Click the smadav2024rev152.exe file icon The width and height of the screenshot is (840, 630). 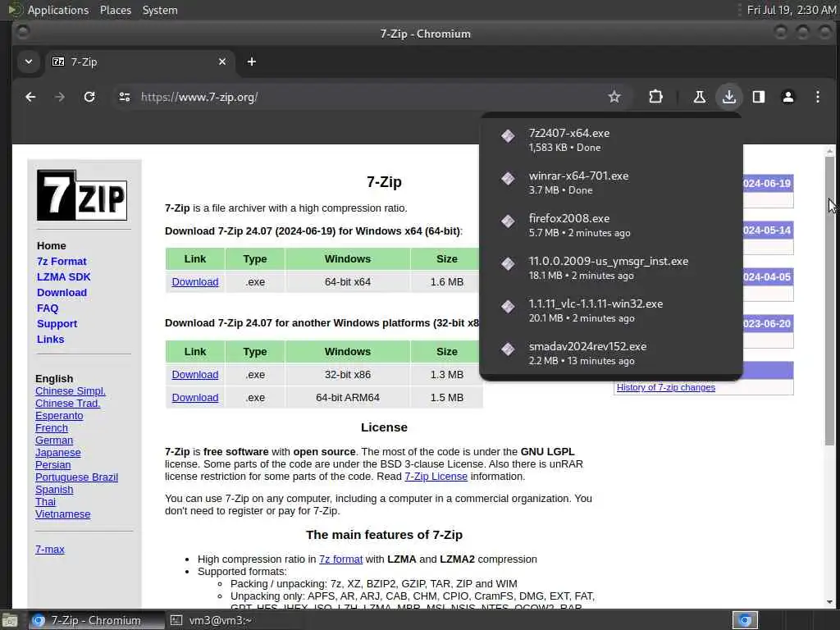click(508, 349)
